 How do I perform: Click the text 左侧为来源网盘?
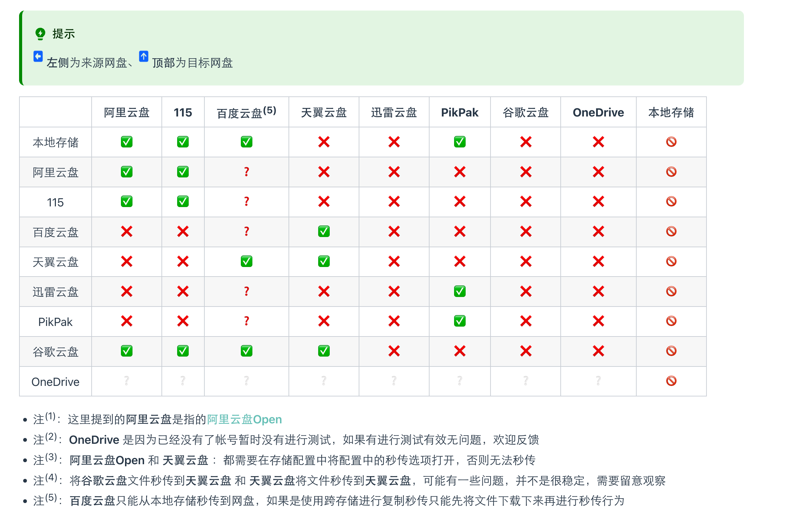(87, 63)
